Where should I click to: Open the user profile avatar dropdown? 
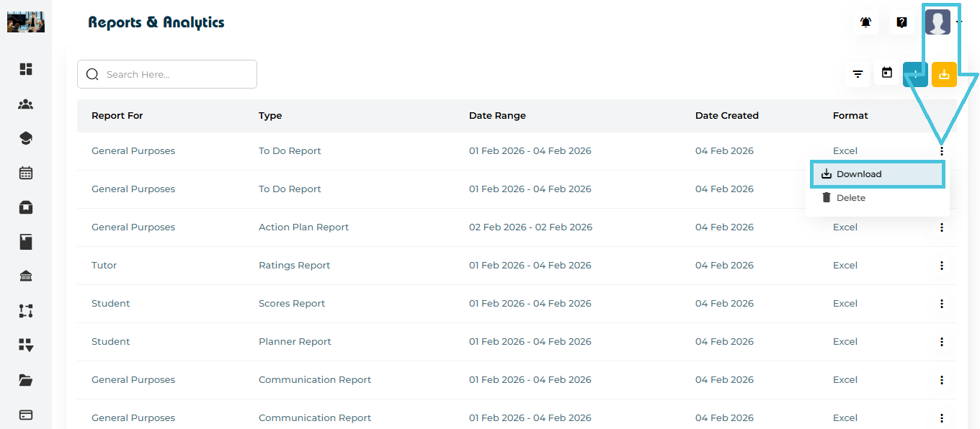point(937,22)
